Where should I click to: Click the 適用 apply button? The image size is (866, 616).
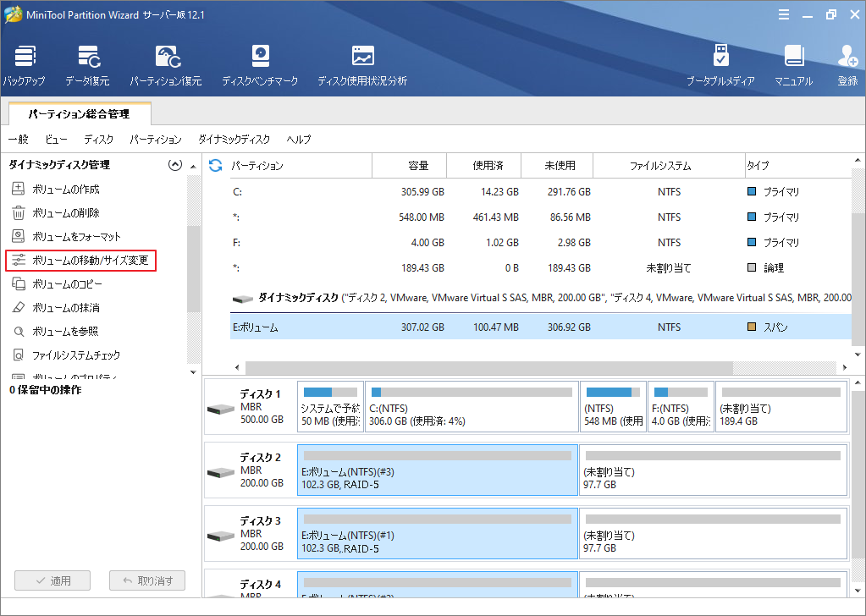(x=52, y=580)
